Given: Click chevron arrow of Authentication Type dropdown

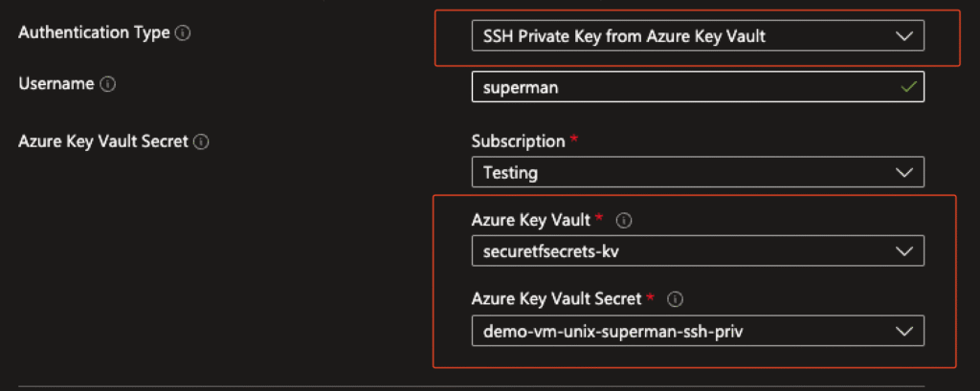Looking at the screenshot, I should (903, 36).
